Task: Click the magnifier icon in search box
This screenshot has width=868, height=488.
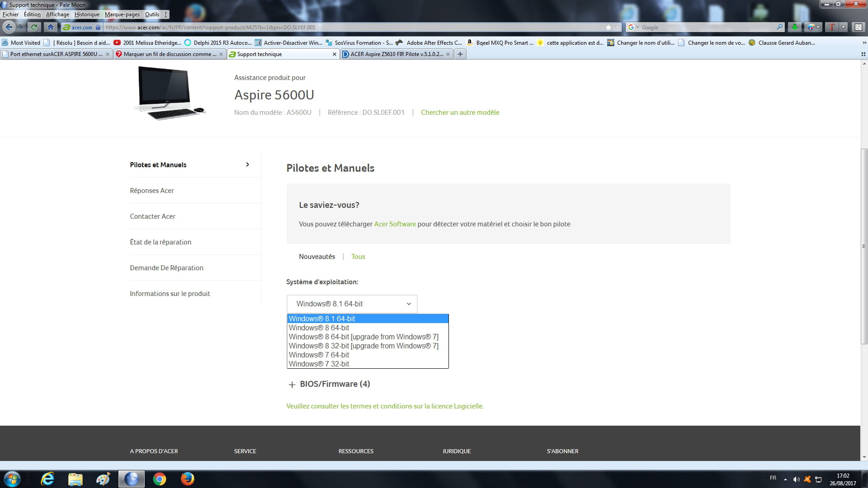Action: (x=779, y=27)
